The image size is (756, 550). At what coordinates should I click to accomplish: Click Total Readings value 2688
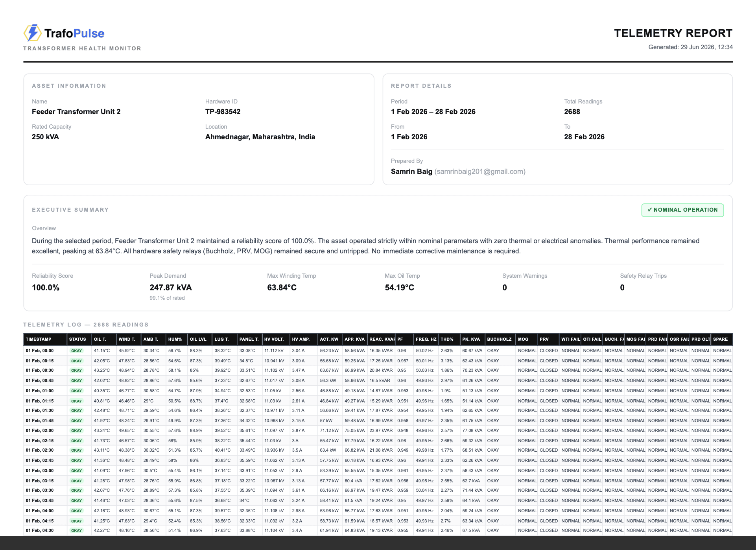572,112
